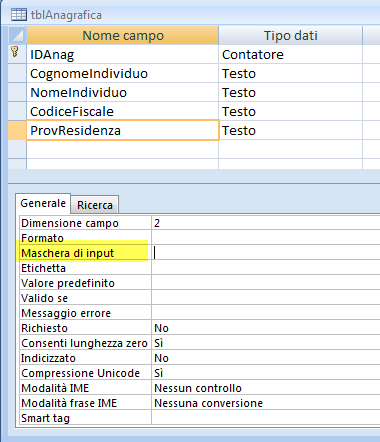Click the primary key icon beside IDAnag

(15, 52)
